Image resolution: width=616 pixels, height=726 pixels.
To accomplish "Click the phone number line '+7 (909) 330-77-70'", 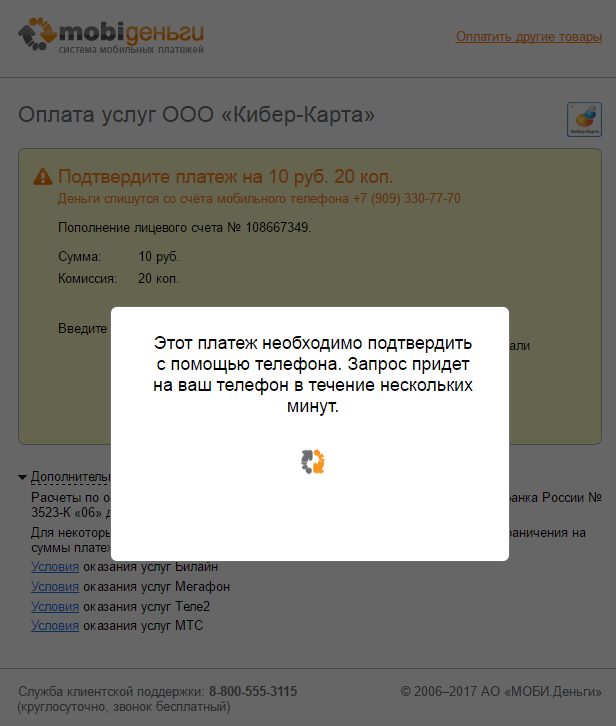I will pyautogui.click(x=407, y=199).
